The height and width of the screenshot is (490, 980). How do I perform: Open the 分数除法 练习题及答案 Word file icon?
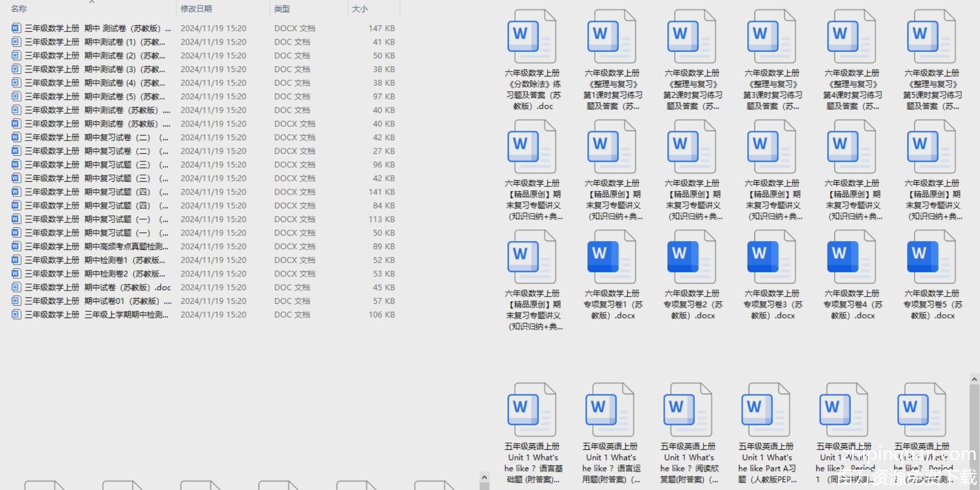532,38
